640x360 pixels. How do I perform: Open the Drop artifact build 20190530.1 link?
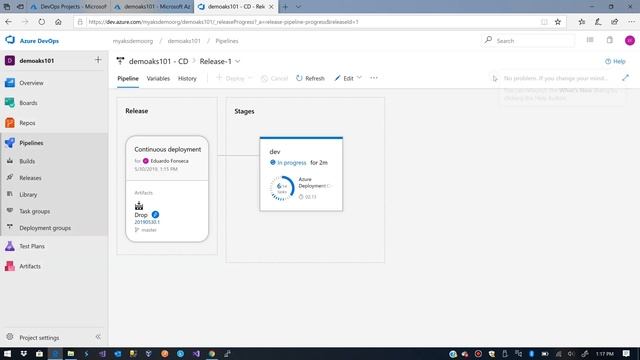click(x=147, y=222)
